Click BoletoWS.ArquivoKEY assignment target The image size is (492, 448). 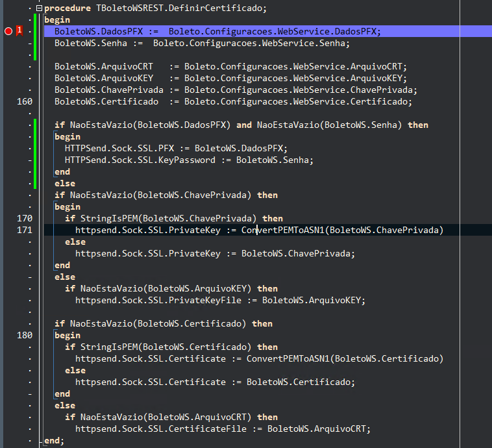click(104, 78)
